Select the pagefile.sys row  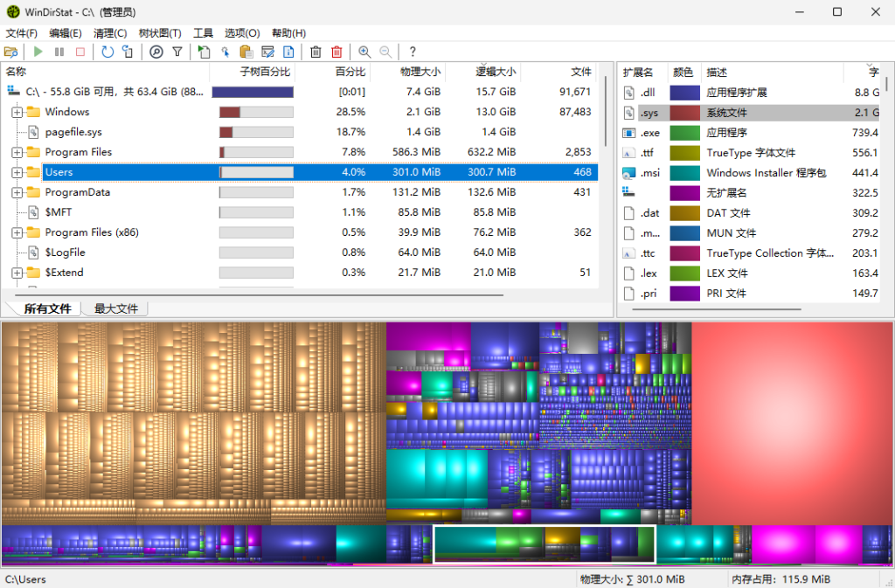pyautogui.click(x=73, y=132)
